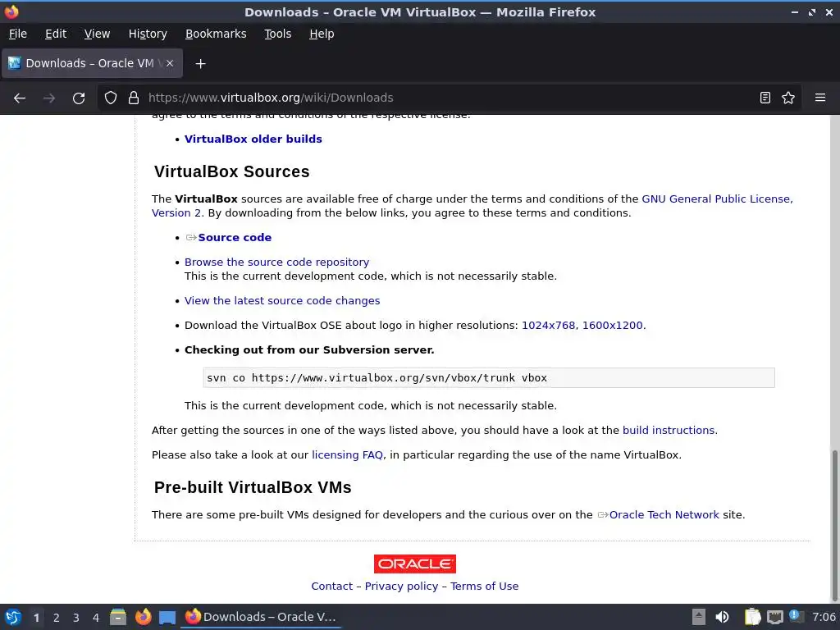Open the History menu
This screenshot has width=840, height=630.
coord(148,34)
